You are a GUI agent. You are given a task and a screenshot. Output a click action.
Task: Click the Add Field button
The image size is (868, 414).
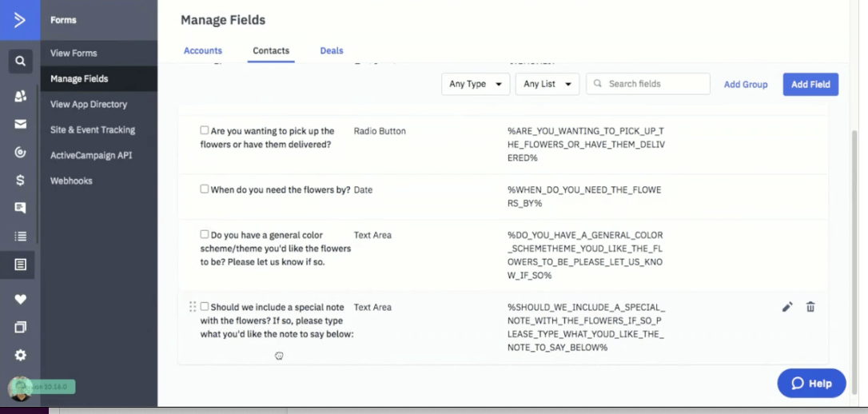pyautogui.click(x=810, y=84)
